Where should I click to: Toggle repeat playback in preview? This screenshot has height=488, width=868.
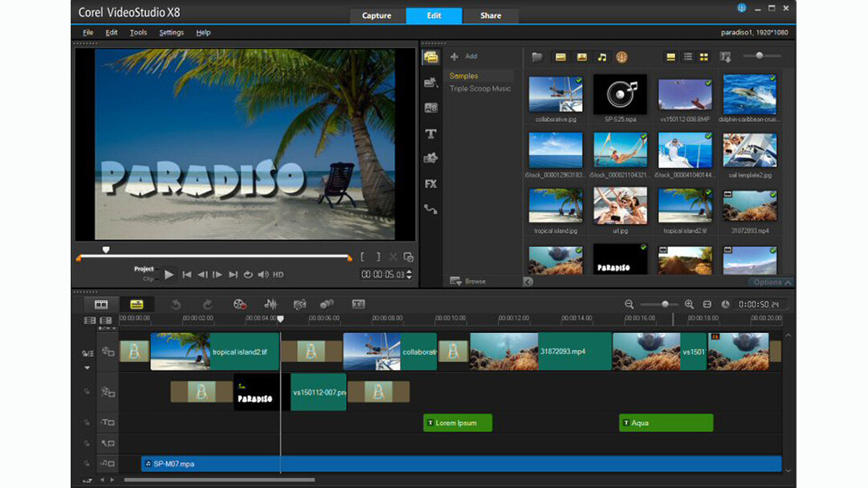[x=248, y=274]
